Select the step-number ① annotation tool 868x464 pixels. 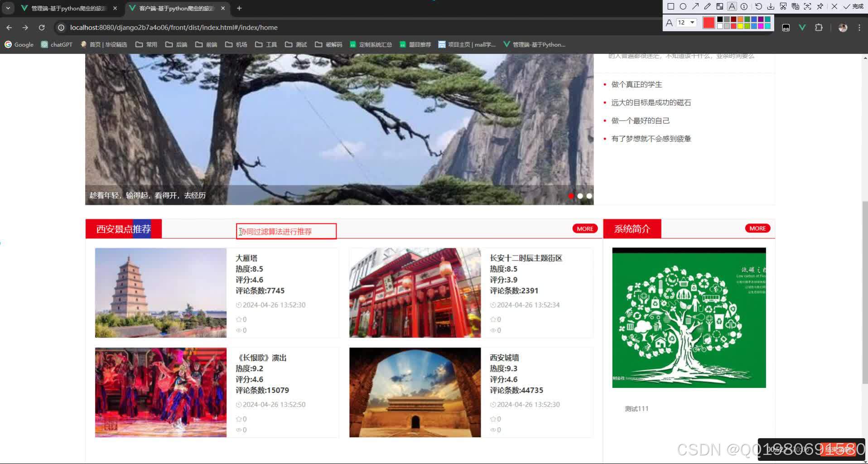(743, 6)
